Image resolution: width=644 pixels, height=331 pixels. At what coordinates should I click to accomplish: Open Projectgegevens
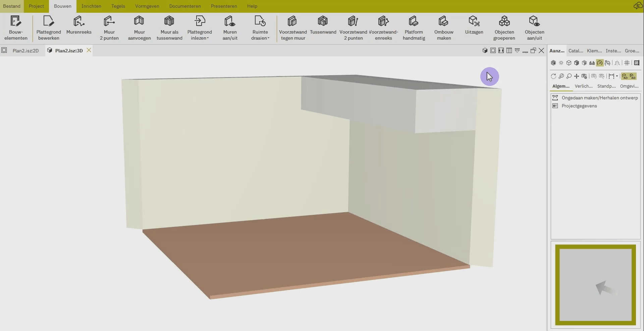tap(579, 106)
